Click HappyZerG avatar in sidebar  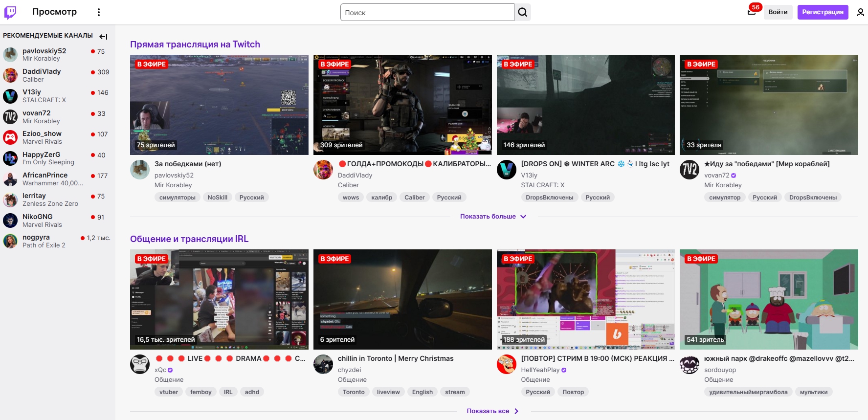[10, 158]
